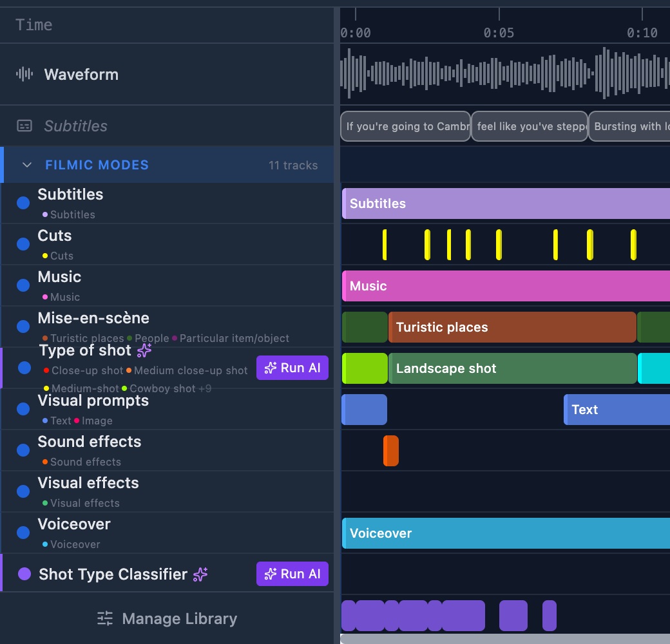Select the 'Turistic places' timeline segment

(512, 327)
